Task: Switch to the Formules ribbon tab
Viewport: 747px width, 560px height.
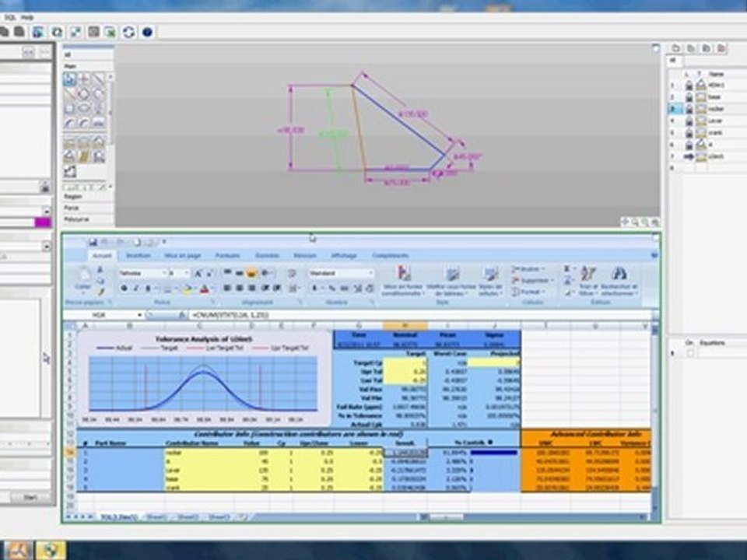Action: pyautogui.click(x=227, y=256)
